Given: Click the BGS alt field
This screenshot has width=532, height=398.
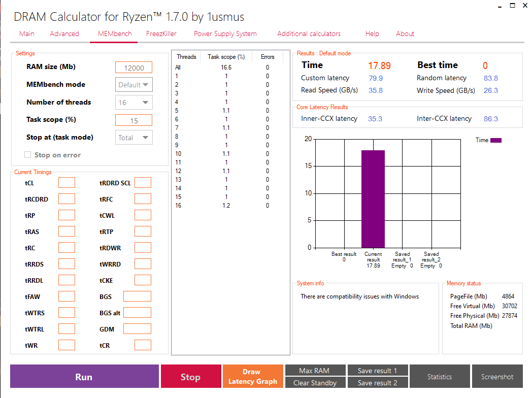Looking at the screenshot, I should pyautogui.click(x=137, y=313).
